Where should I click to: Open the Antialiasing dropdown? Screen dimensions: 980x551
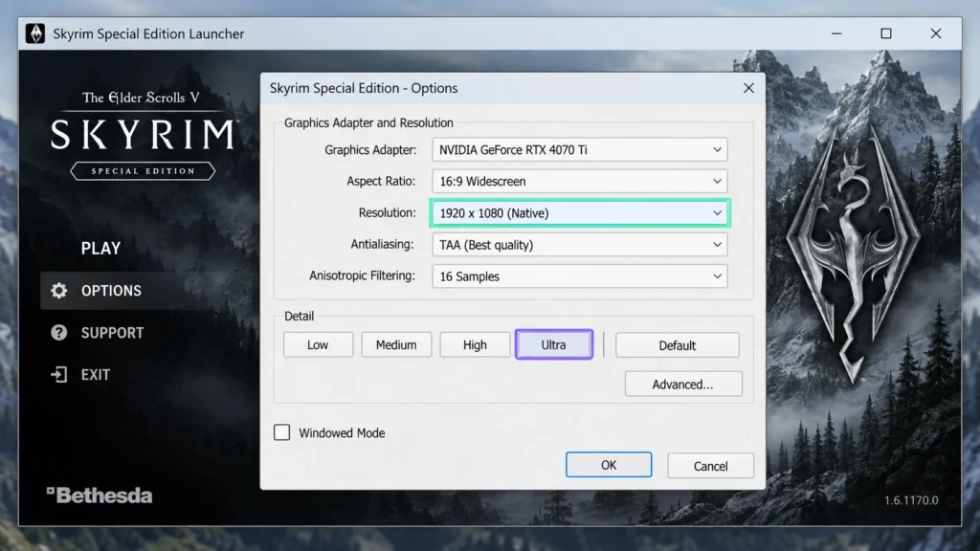(x=579, y=245)
